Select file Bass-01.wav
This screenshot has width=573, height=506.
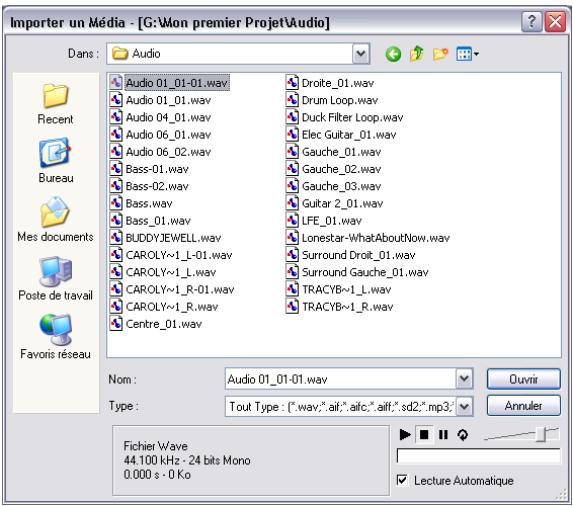click(x=149, y=169)
